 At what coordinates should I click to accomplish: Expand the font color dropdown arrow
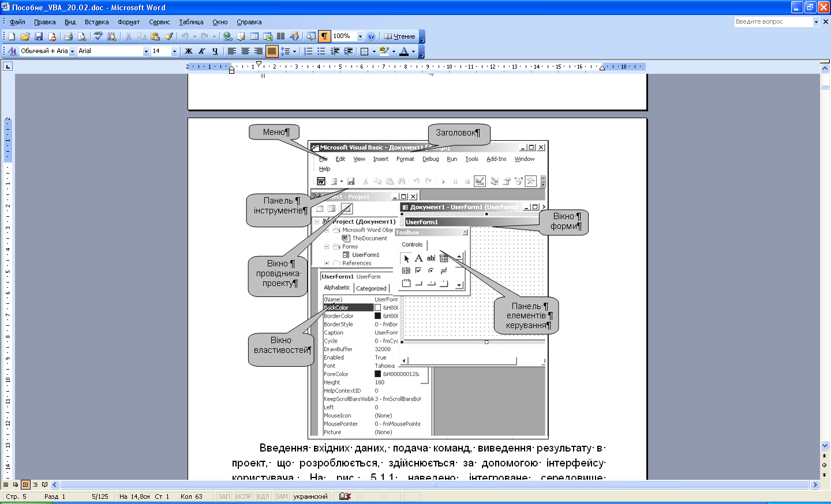(413, 51)
